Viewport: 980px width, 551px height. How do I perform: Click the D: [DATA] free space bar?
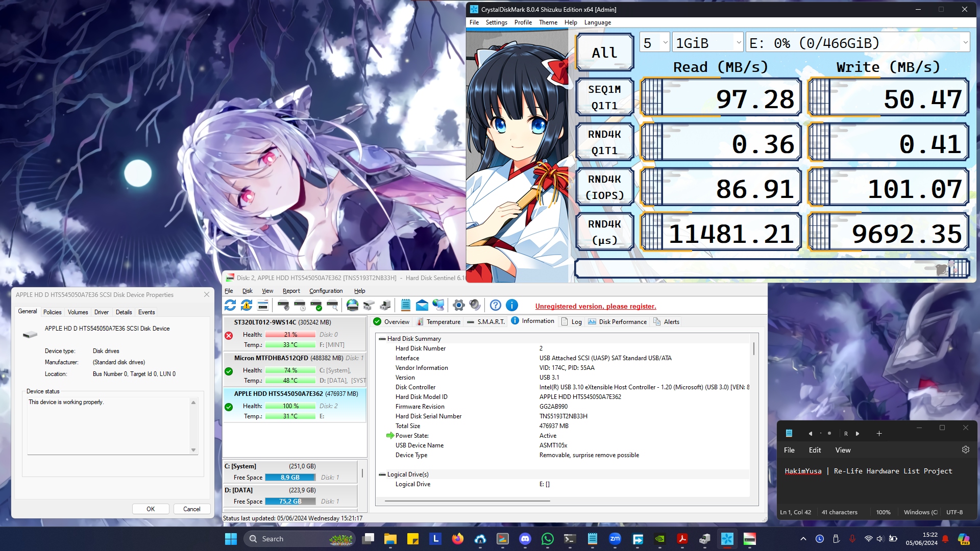(x=290, y=502)
